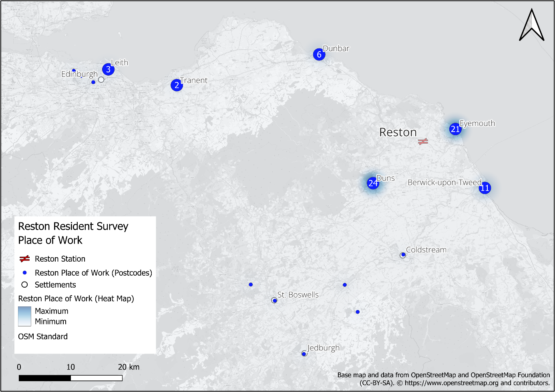Click the legend title Reston Resident Survey

point(73,226)
